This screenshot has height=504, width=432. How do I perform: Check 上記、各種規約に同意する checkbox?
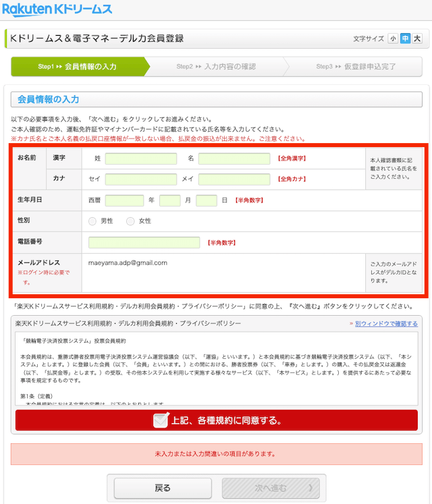[x=161, y=420]
